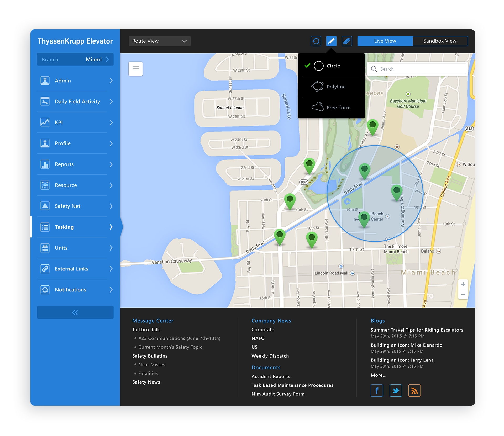The image size is (504, 436).
Task: Switch to Sandbox View
Action: tap(440, 41)
